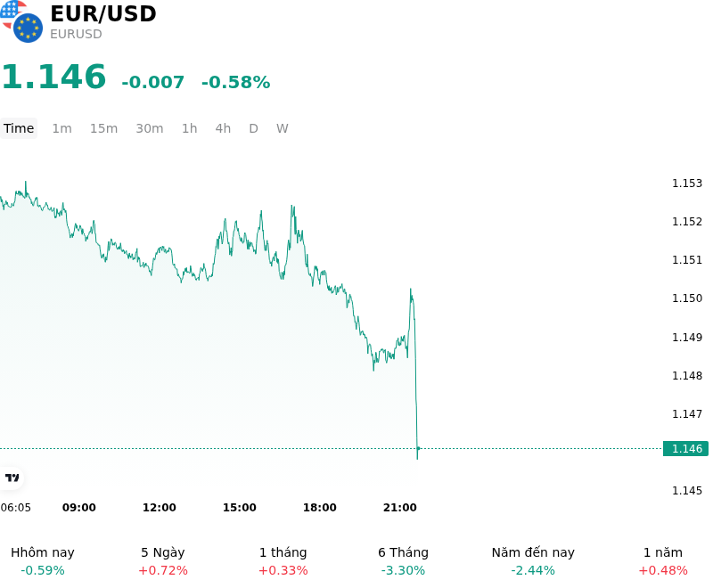Click the last price dot on chart
The image size is (713, 588).
[418, 448]
